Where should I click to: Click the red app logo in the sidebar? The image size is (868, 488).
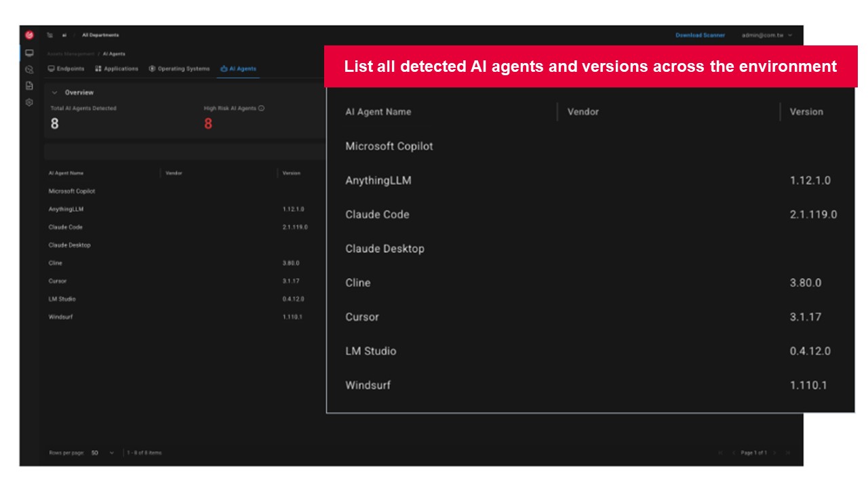(x=29, y=35)
